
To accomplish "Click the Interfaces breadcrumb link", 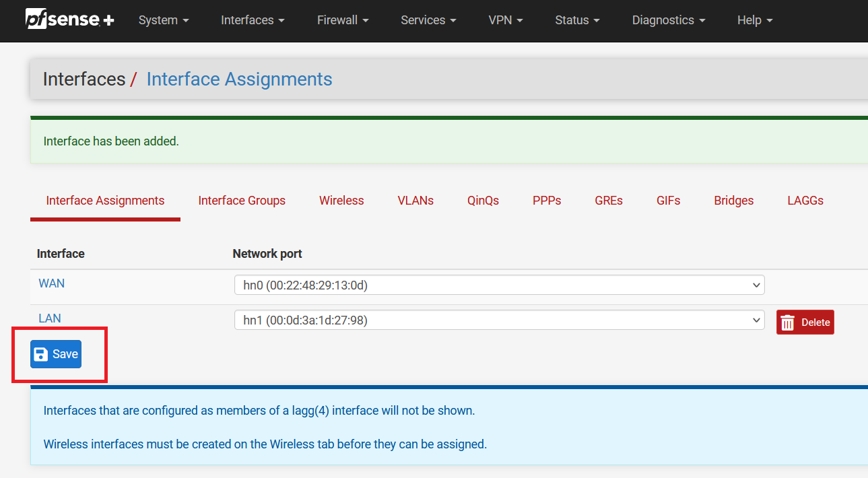I will 84,79.
